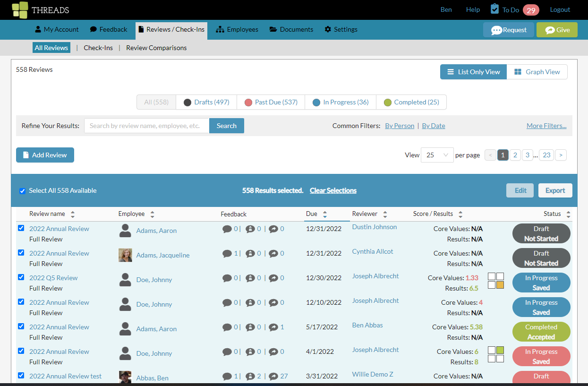Click the speech bubble icon on Request
This screenshot has height=386, width=588.
click(x=496, y=30)
